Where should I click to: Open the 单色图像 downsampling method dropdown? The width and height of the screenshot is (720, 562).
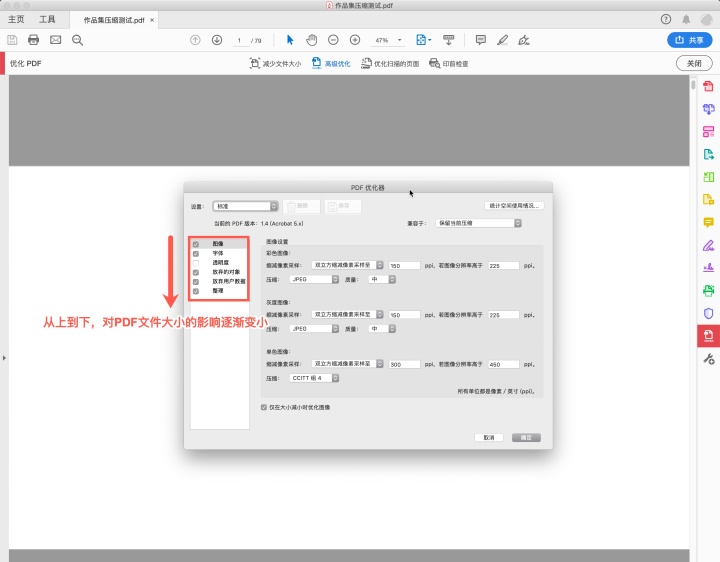click(x=347, y=364)
